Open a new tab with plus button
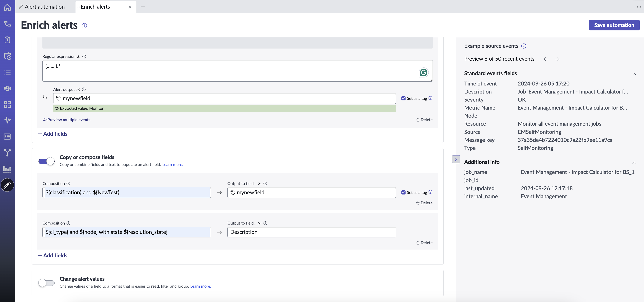 pos(143,7)
